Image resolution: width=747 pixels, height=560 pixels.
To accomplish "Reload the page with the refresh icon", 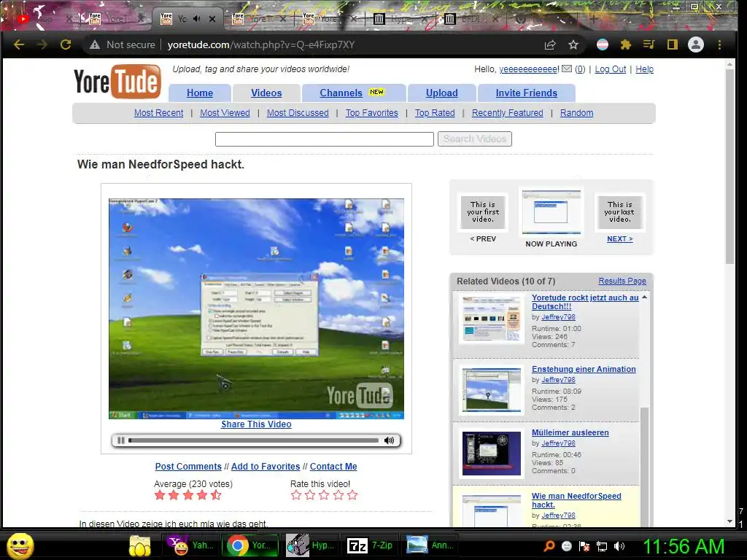I will pos(66,44).
